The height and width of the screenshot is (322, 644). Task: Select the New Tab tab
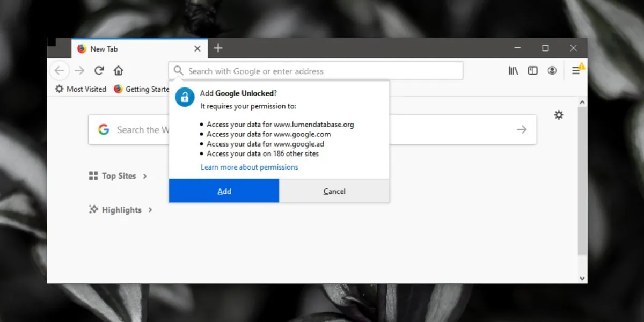(138, 48)
